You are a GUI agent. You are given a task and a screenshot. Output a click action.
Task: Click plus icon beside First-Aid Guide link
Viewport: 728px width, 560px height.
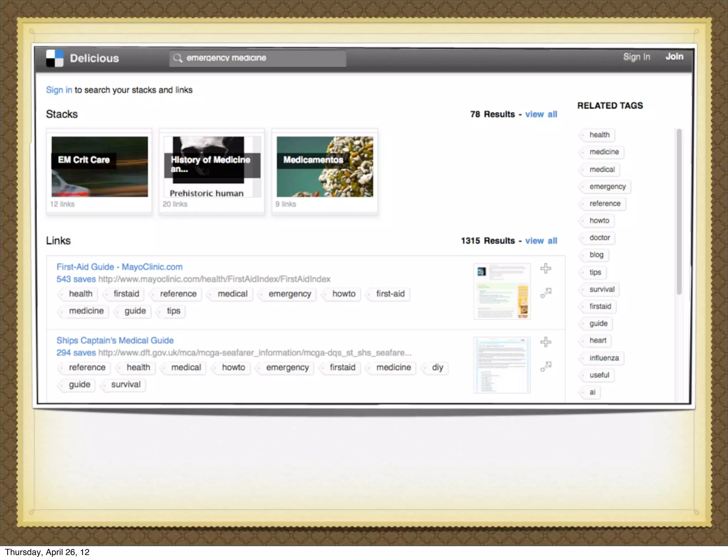click(x=546, y=268)
